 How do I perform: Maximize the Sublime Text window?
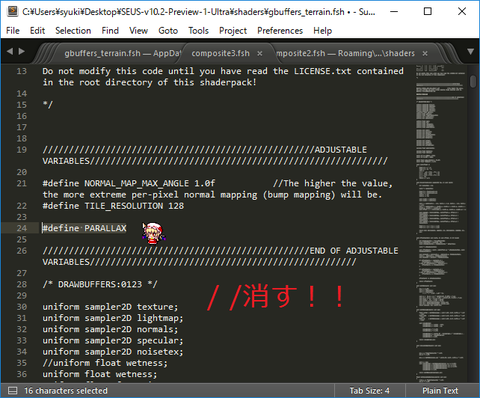[x=428, y=11]
